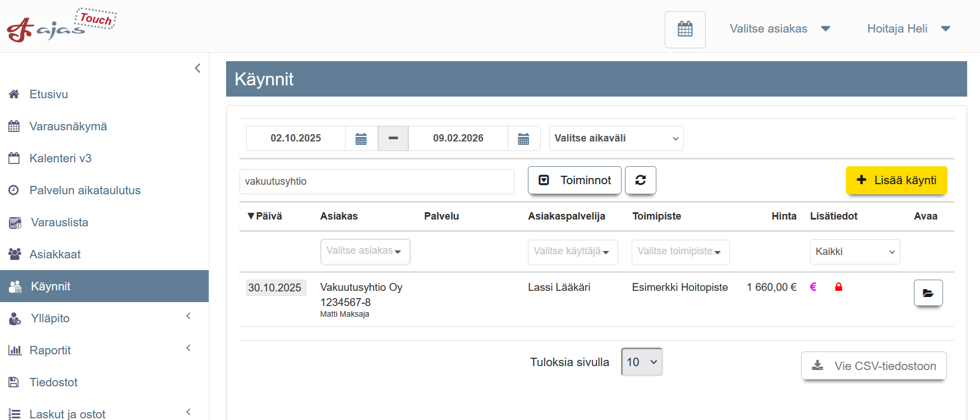Click the pink euro payment icon
980x420 pixels.
click(x=813, y=287)
